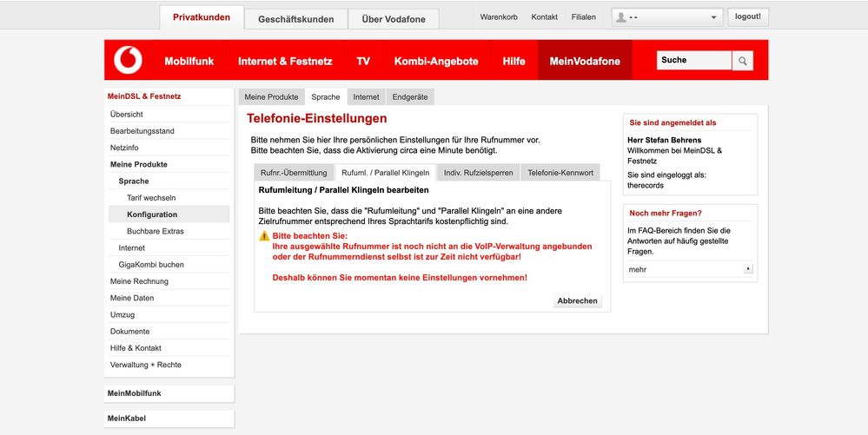Switch to the Internet tab

pyautogui.click(x=366, y=97)
